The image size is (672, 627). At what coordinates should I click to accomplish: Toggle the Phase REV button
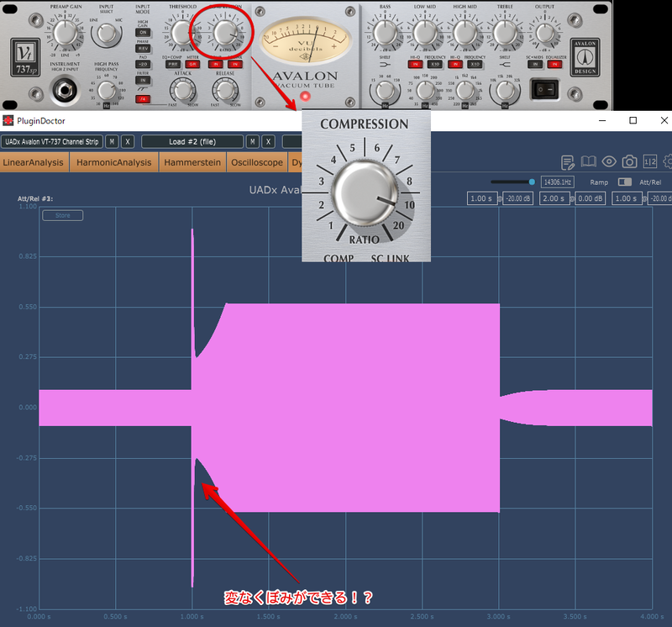(143, 49)
